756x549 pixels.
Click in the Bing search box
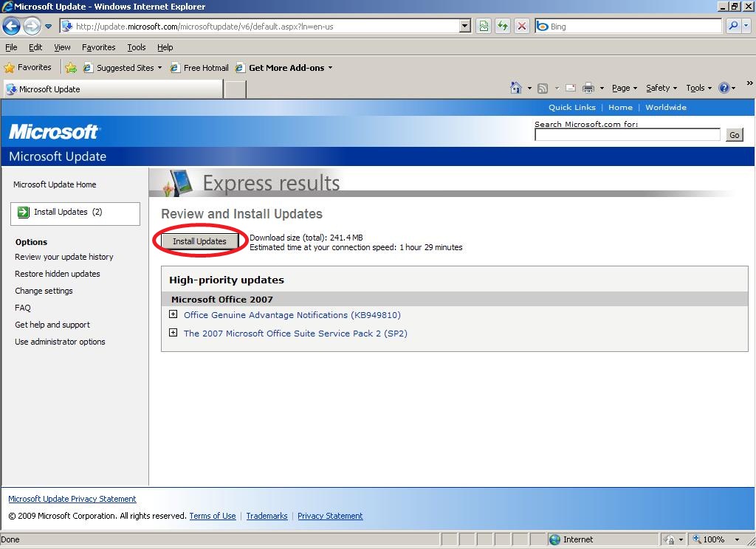[628, 27]
